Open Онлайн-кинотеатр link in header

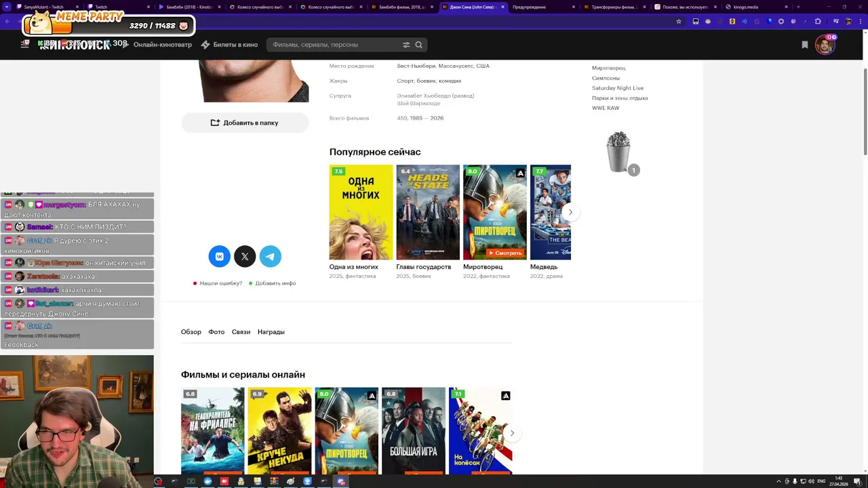(x=163, y=45)
